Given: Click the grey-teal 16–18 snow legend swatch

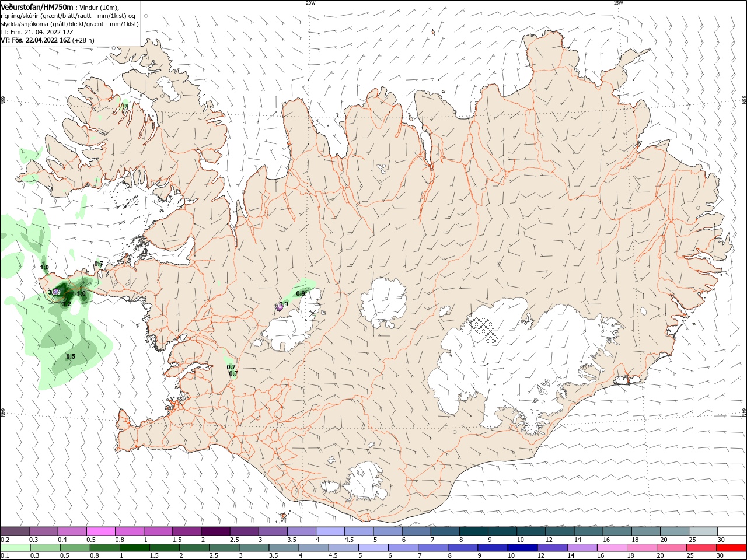Looking at the screenshot, I should (x=617, y=531).
